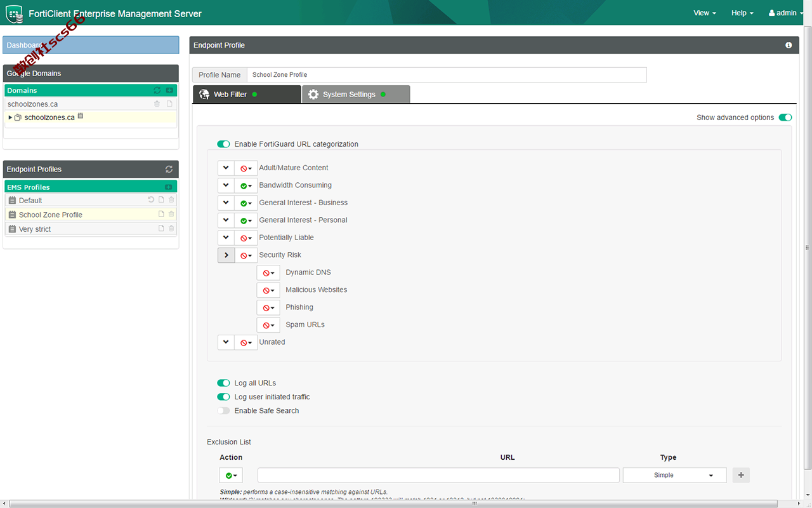Image resolution: width=812 pixels, height=508 pixels.
Task: Click the info icon in Endpoint Profile header
Action: tap(789, 45)
